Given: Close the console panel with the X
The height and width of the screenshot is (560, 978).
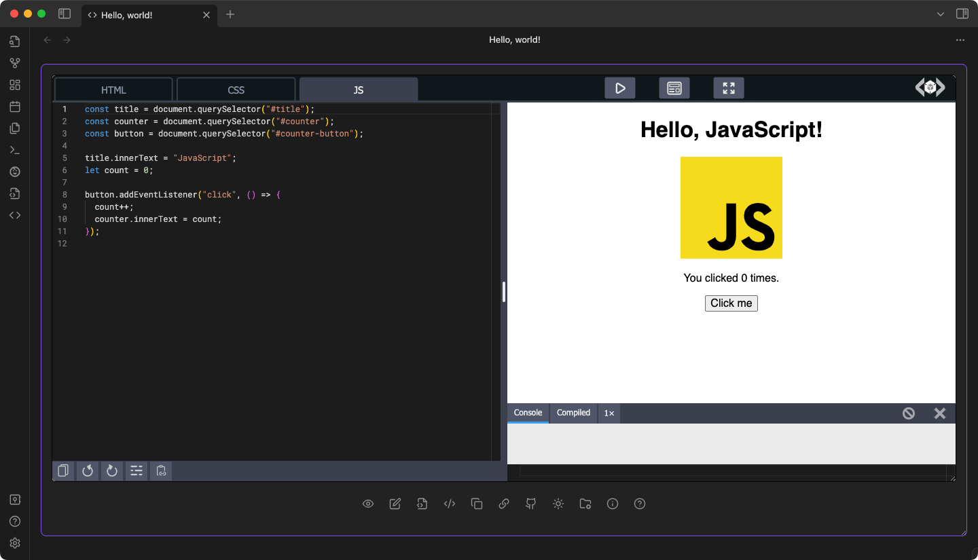Looking at the screenshot, I should (940, 413).
